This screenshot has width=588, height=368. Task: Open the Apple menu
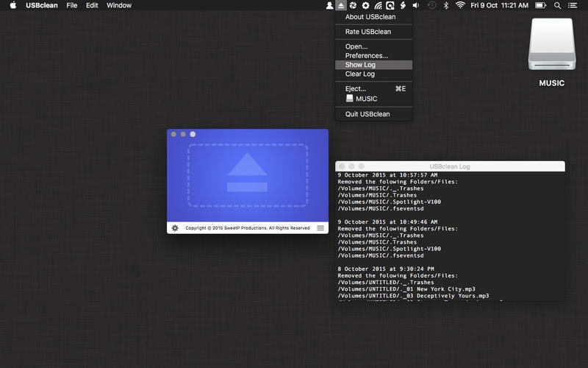[12, 5]
